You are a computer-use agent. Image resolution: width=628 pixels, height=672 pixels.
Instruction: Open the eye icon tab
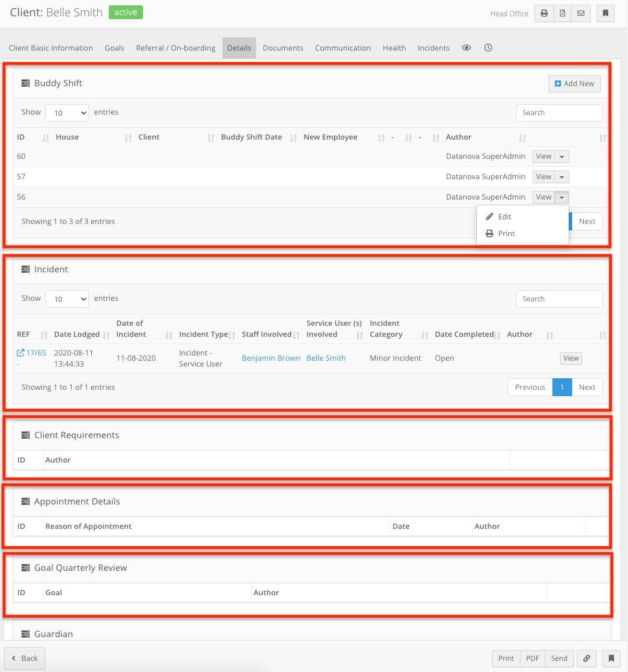tap(466, 48)
